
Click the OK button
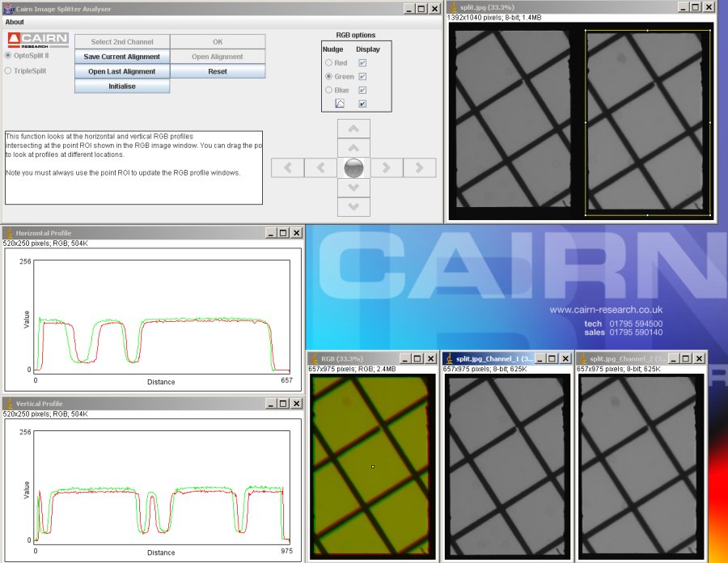pyautogui.click(x=218, y=42)
